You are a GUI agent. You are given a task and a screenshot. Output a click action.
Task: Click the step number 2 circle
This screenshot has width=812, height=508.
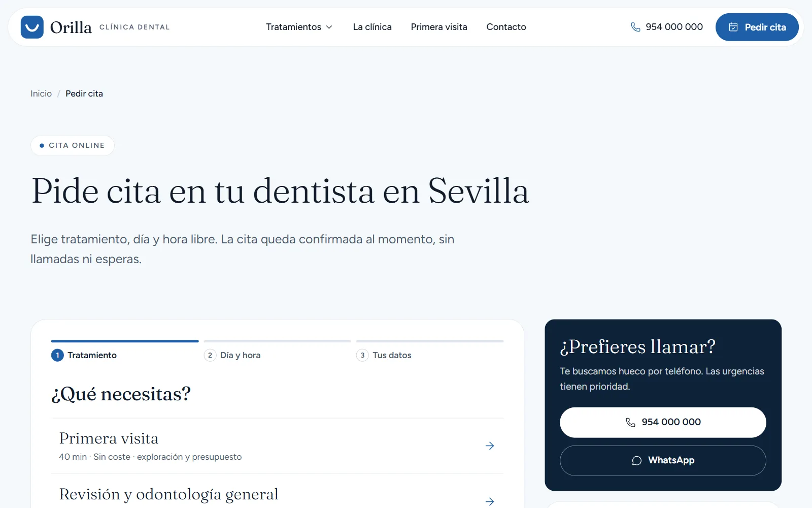point(210,355)
